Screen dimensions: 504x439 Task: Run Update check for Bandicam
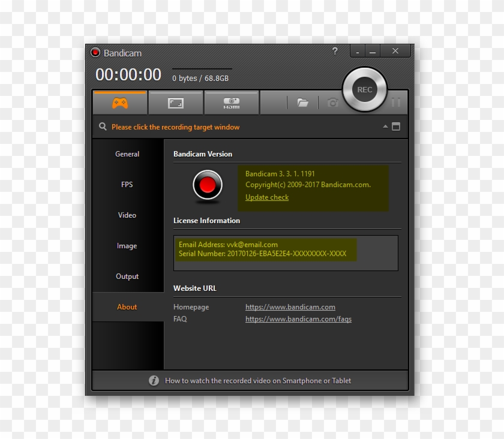point(266,197)
